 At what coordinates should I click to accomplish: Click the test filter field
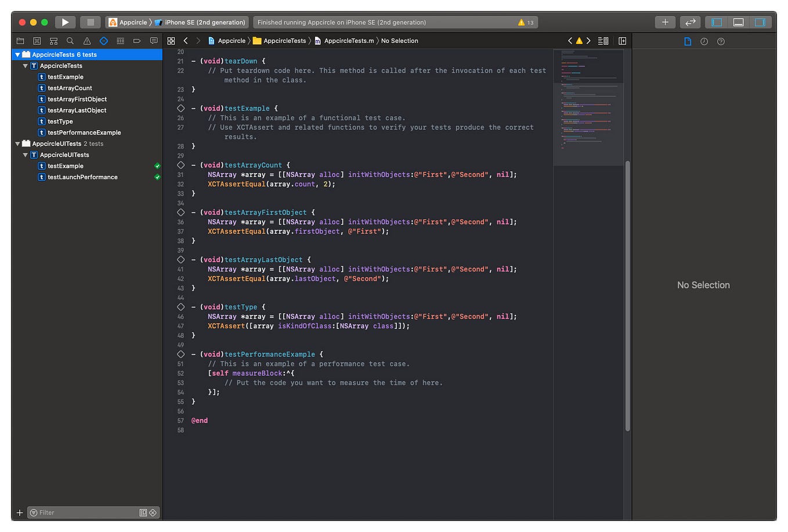81,512
